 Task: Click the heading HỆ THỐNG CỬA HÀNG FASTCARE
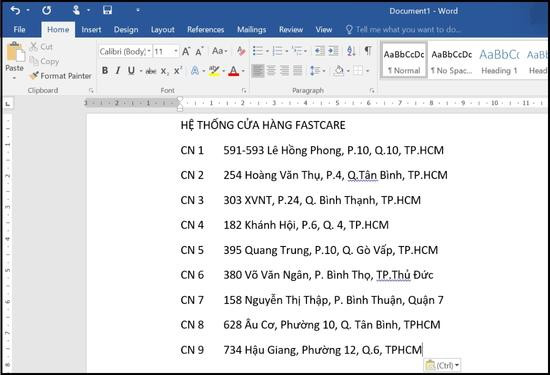click(263, 125)
